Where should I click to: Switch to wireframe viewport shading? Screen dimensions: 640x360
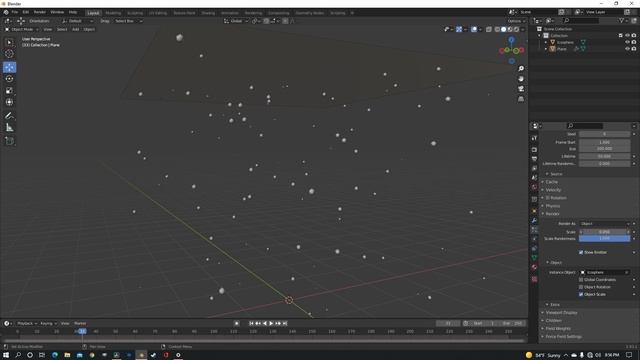tap(497, 29)
